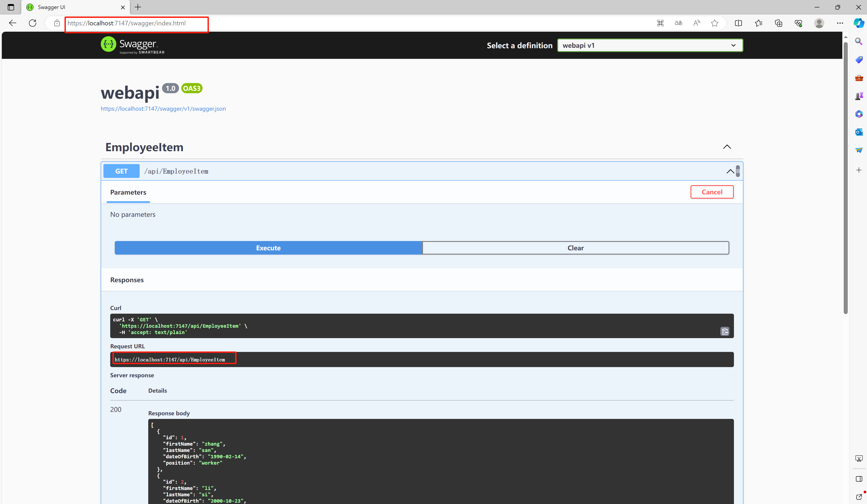Click the browser refresh button
This screenshot has height=504, width=867.
click(33, 23)
